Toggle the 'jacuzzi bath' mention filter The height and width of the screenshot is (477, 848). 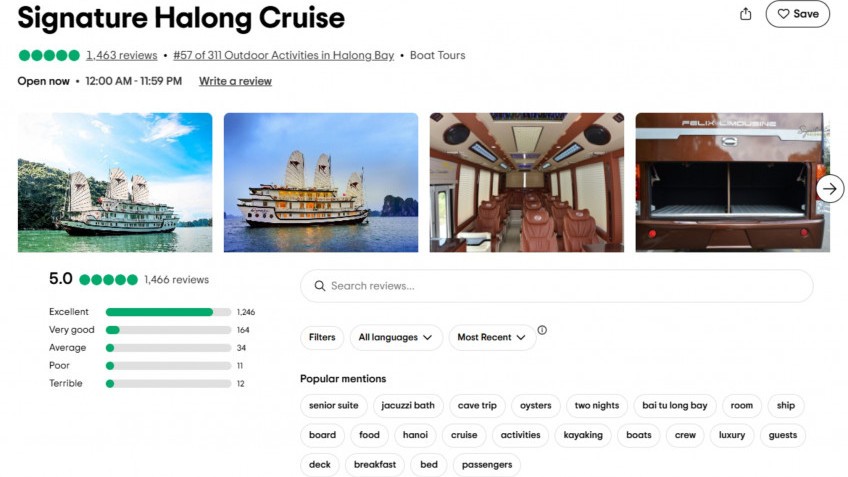[x=410, y=405]
